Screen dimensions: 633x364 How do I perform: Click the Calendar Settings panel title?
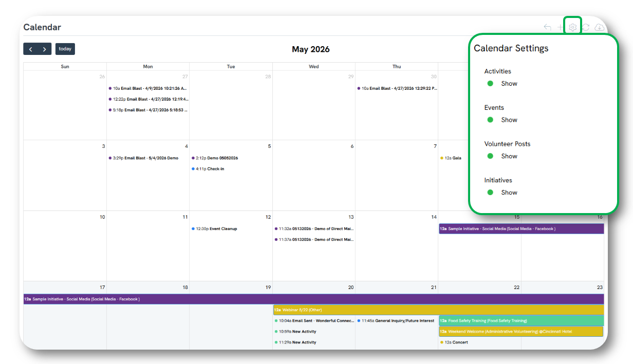pyautogui.click(x=511, y=48)
